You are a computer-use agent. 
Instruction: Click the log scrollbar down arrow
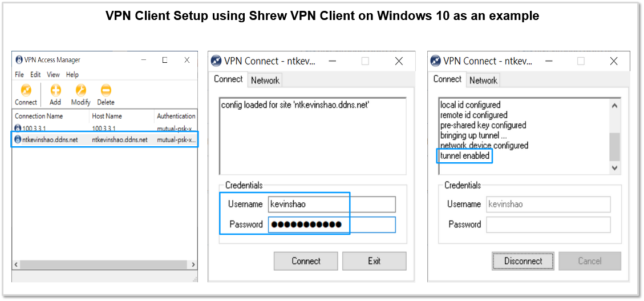click(614, 168)
